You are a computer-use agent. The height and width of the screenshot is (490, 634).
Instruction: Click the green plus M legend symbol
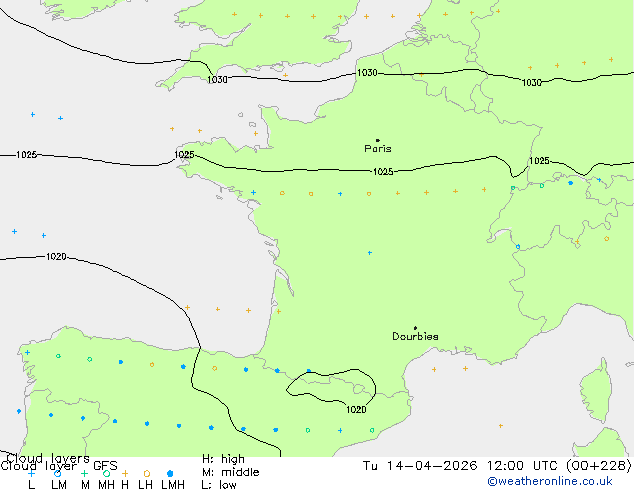(x=84, y=473)
